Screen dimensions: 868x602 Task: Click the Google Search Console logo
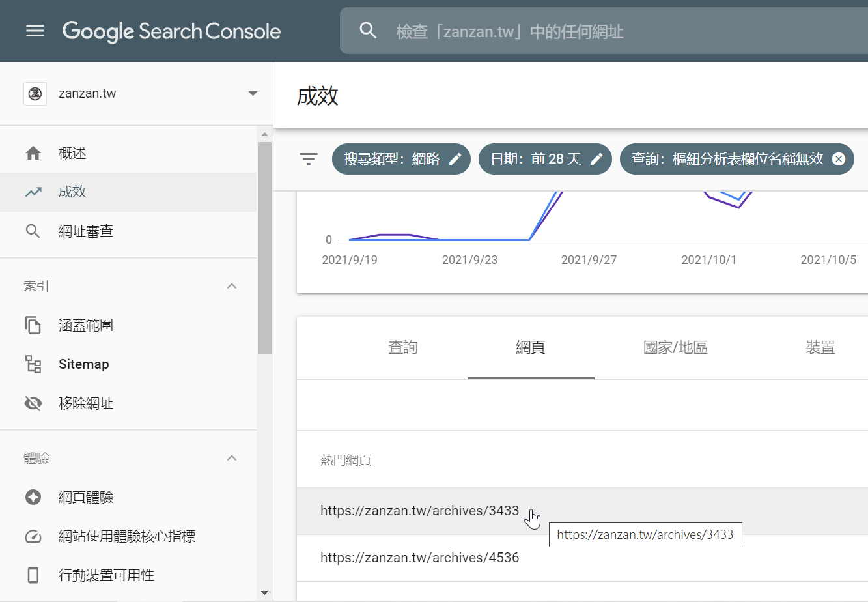pyautogui.click(x=172, y=31)
